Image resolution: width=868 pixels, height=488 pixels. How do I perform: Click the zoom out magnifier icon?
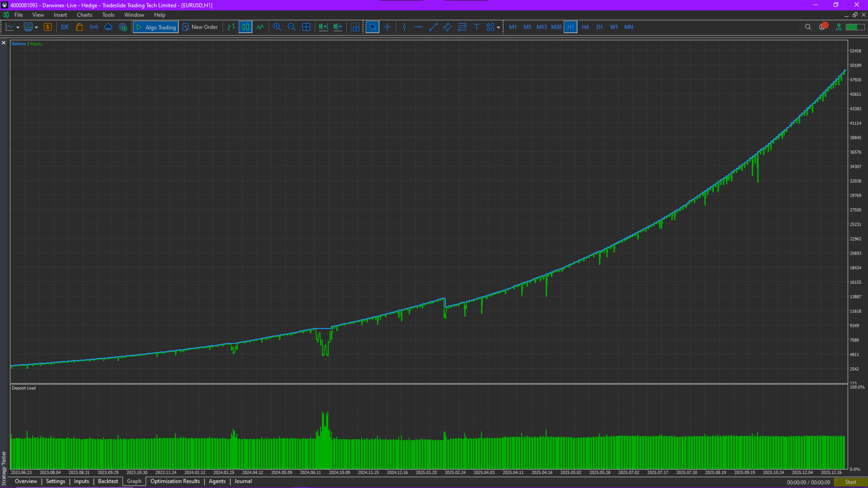click(292, 27)
